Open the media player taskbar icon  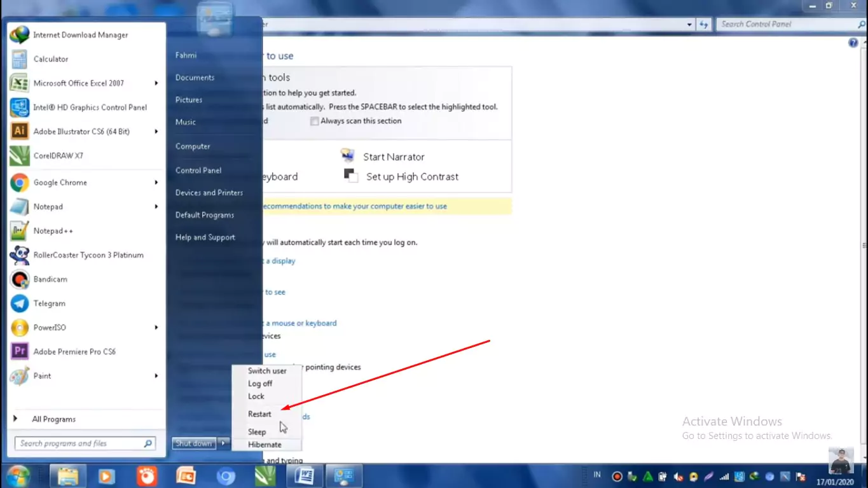point(107,476)
